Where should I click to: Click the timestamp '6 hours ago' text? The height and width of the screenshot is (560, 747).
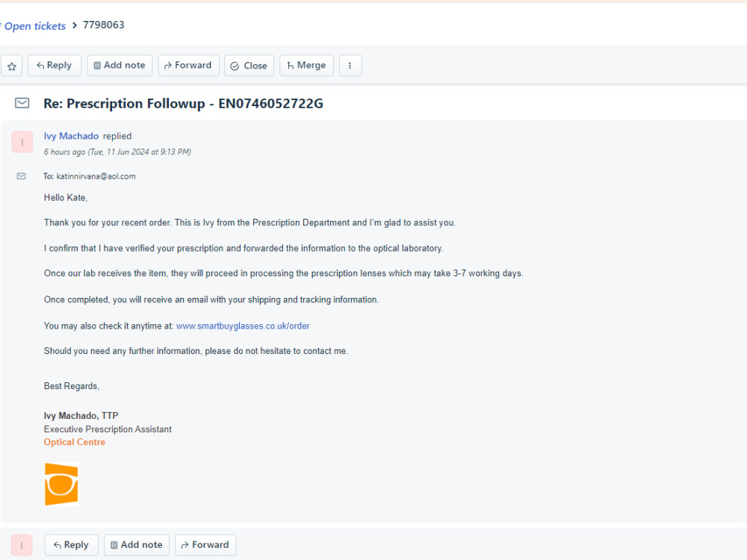64,152
